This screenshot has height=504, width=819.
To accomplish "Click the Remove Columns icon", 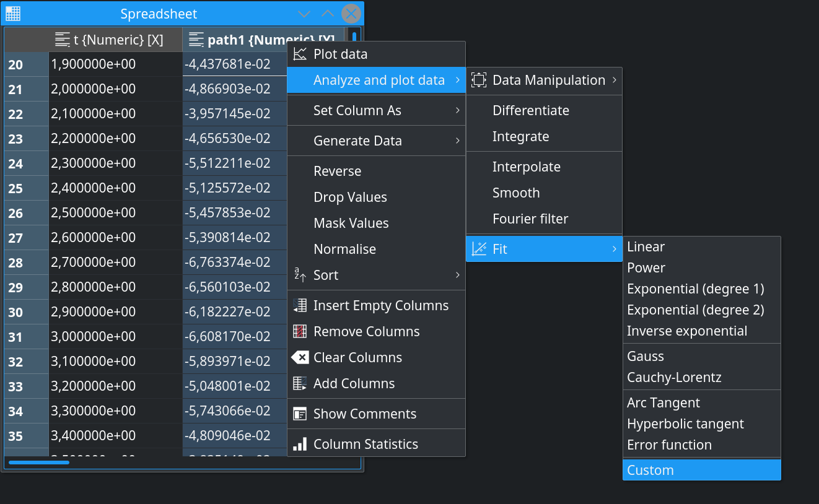I will [300, 331].
